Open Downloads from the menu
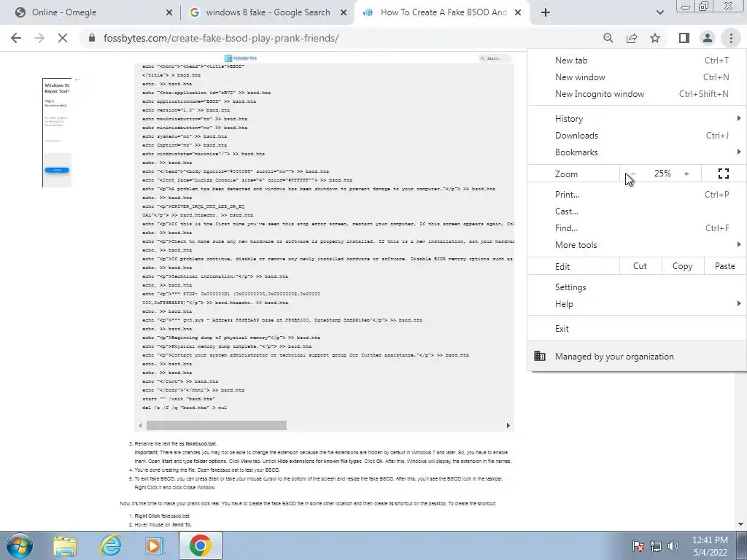Image resolution: width=747 pixels, height=560 pixels. tap(637, 135)
